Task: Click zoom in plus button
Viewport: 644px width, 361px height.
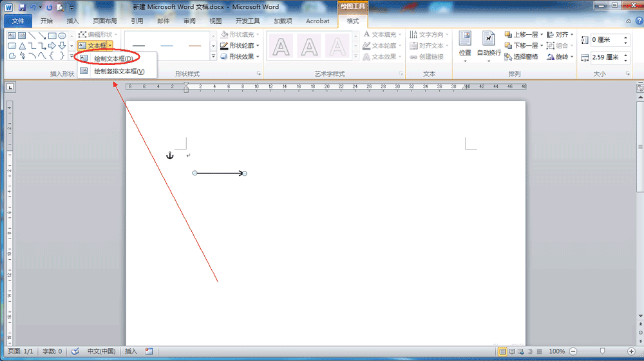Action: point(631,351)
